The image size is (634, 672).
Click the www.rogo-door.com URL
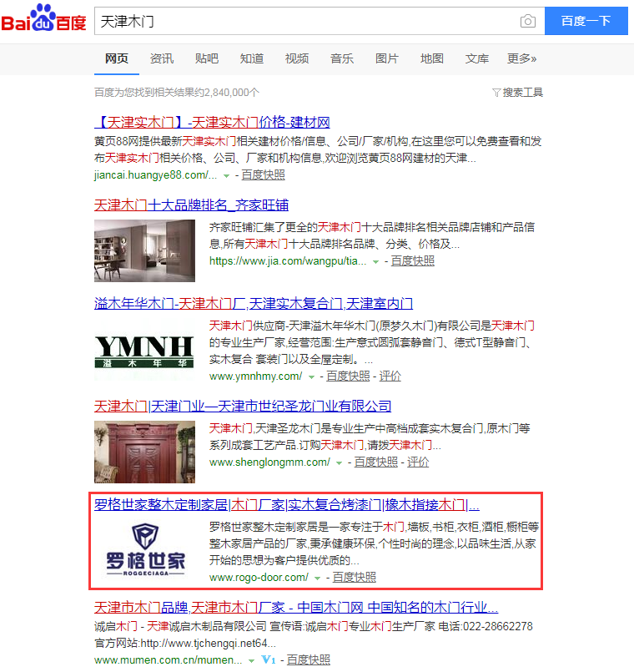(259, 578)
